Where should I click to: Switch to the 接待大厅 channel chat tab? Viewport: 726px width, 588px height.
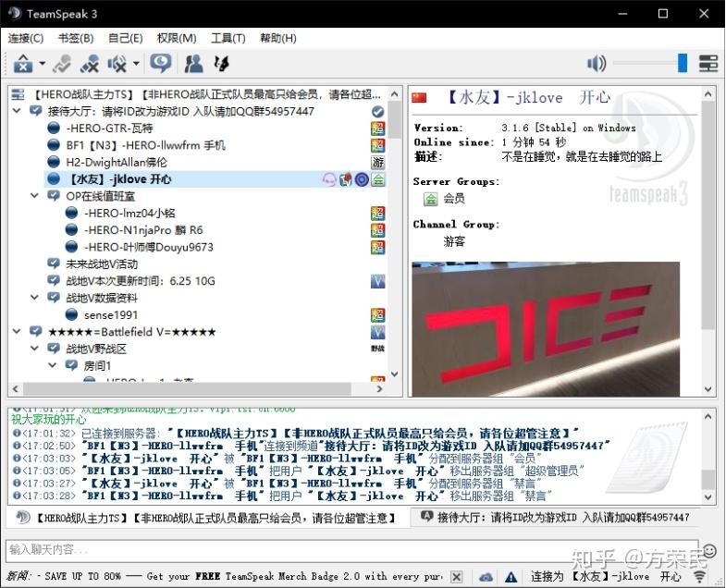click(x=555, y=517)
